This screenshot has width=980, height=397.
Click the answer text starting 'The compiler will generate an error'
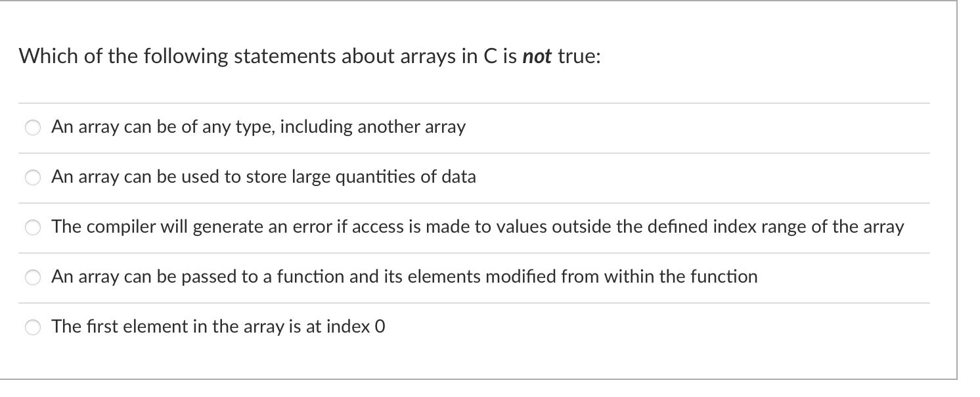tap(478, 227)
